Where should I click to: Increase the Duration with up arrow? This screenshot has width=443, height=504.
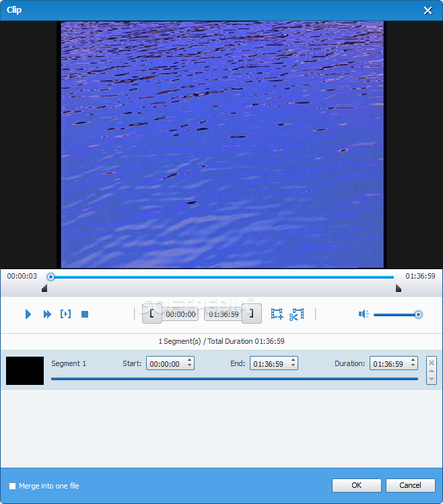point(413,360)
